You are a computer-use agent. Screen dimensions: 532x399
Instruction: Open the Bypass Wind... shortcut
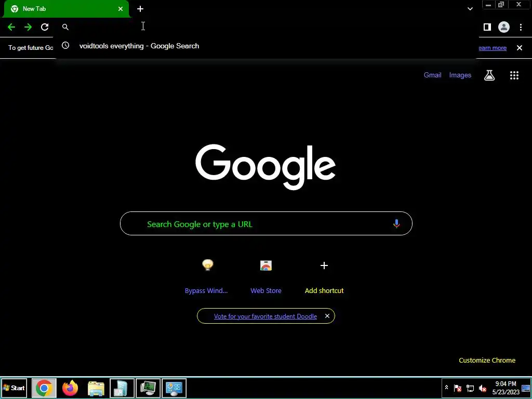pyautogui.click(x=206, y=276)
